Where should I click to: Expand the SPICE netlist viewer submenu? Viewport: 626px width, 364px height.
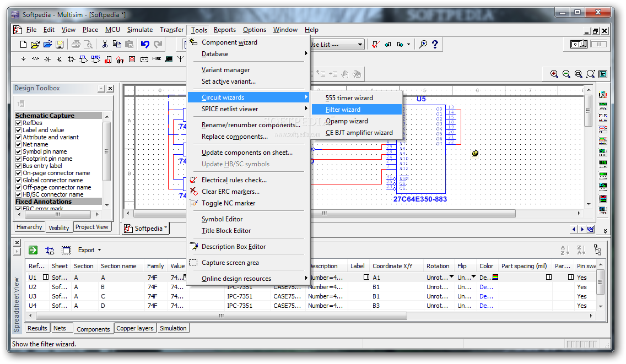click(x=250, y=109)
